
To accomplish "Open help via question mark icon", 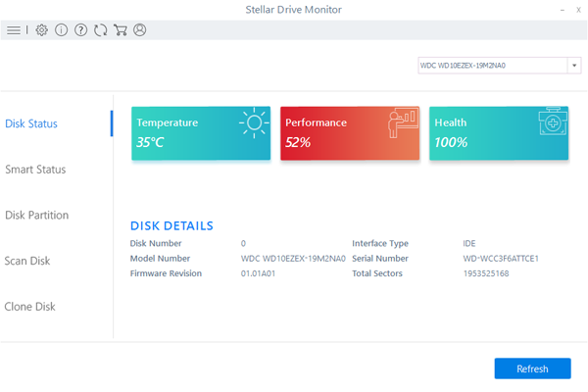I will 80,30.
